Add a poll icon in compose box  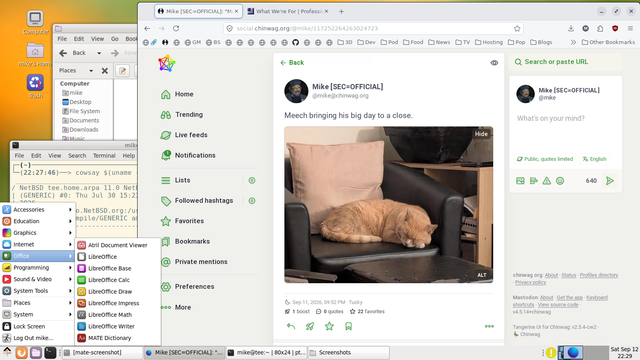coord(533,181)
